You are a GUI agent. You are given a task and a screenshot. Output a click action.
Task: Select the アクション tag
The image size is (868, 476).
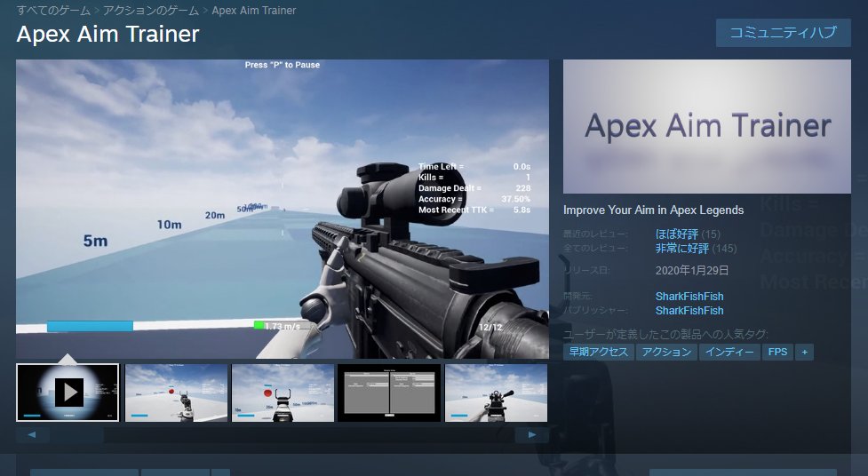point(666,352)
